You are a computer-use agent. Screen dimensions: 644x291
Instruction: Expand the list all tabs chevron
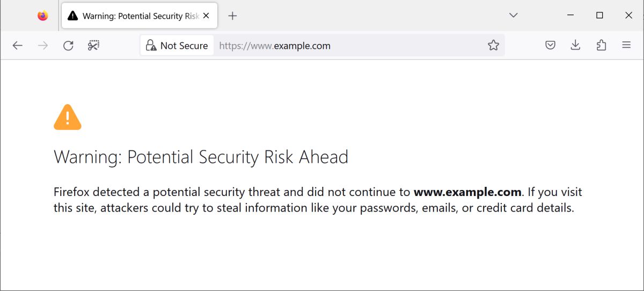tap(514, 16)
